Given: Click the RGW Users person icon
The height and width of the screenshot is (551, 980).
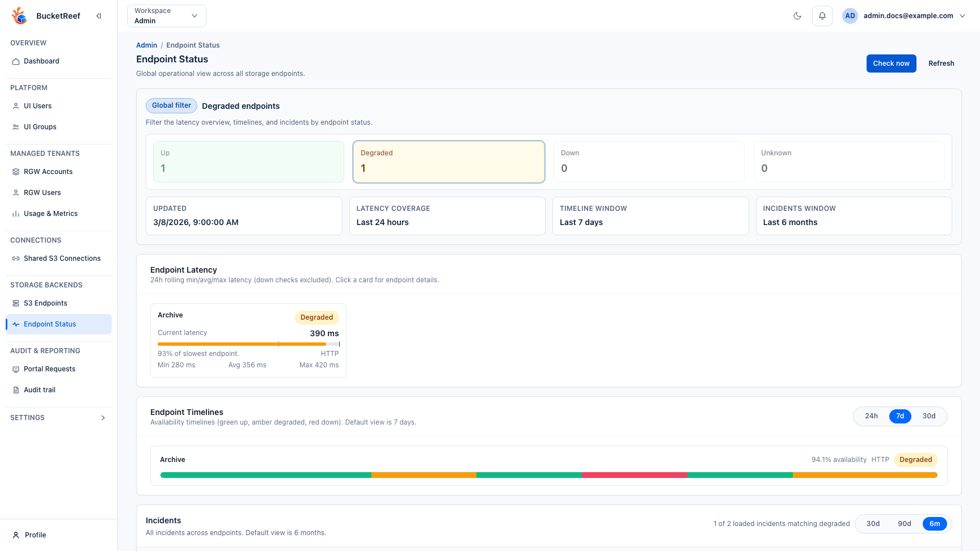Looking at the screenshot, I should point(16,193).
